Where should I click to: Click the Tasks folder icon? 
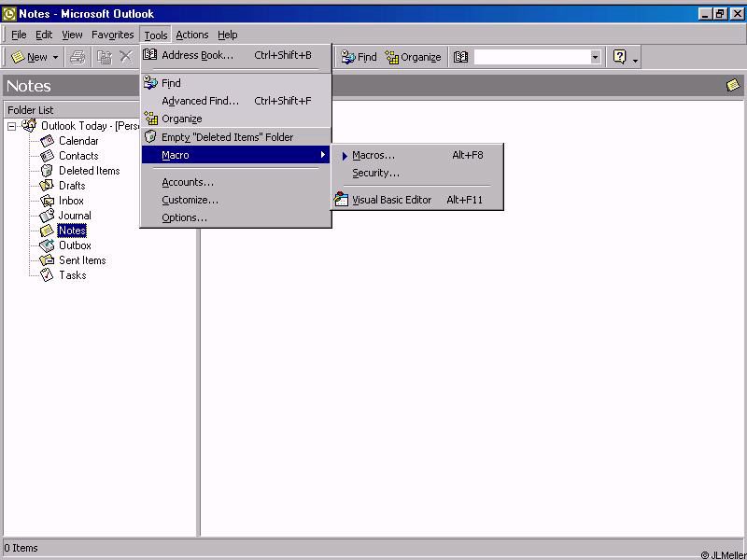pos(47,274)
